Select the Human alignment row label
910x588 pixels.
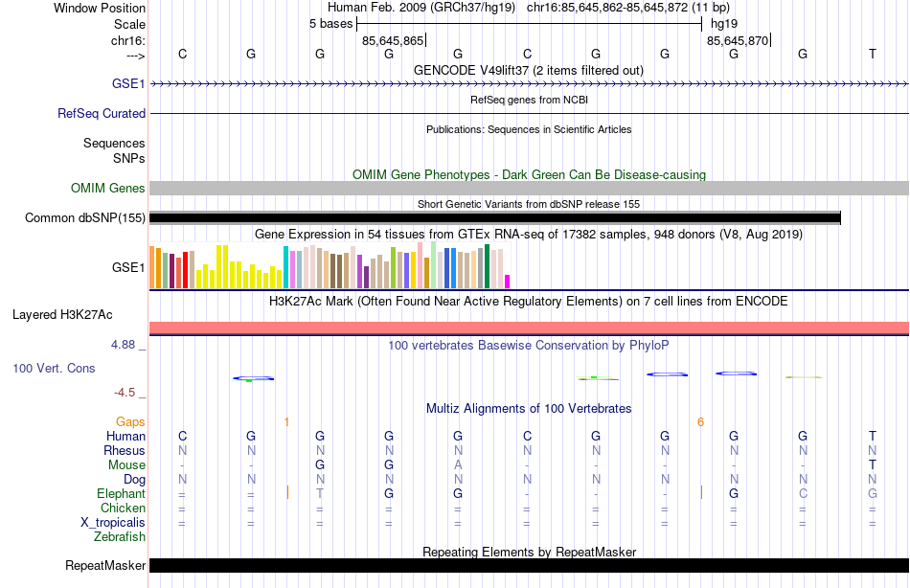(125, 436)
